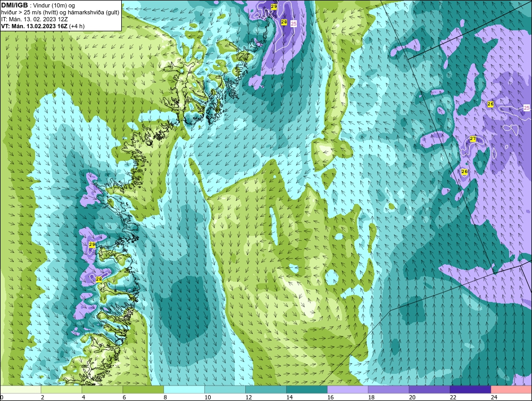Click the legend scale value 12
Screen dimensions: 532x401
coord(248,397)
